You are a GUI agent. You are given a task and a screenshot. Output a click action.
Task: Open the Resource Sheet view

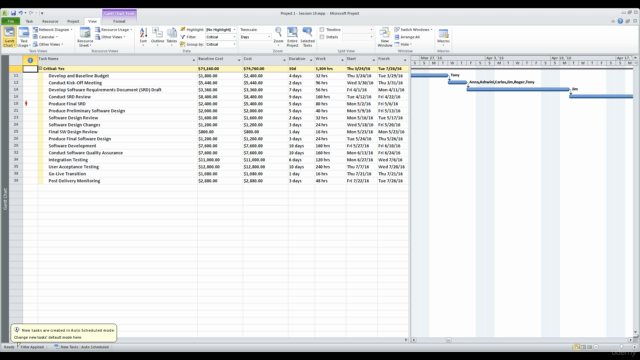point(85,37)
